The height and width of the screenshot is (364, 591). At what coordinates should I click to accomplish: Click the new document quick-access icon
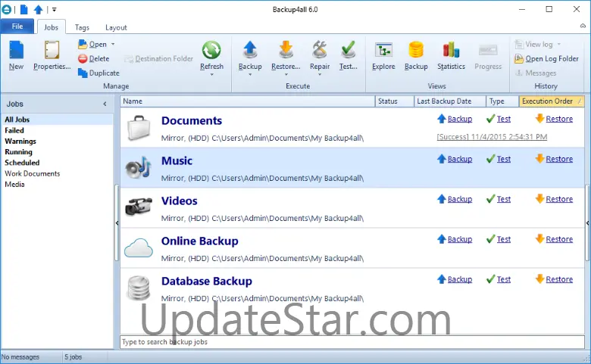23,9
